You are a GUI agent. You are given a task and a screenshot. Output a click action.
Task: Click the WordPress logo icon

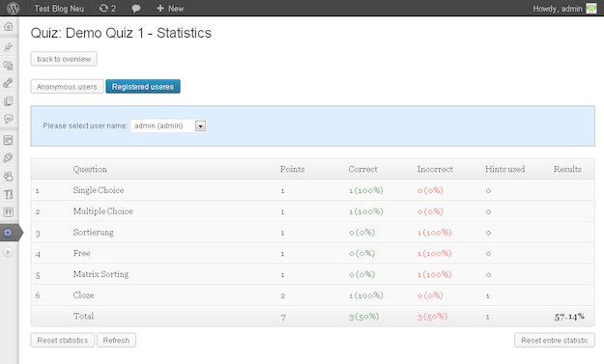click(x=13, y=8)
